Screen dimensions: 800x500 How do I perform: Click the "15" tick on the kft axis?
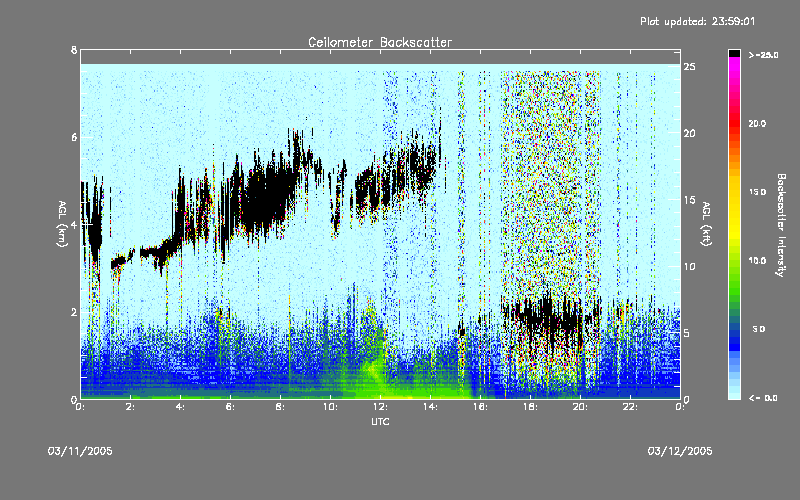coord(690,200)
